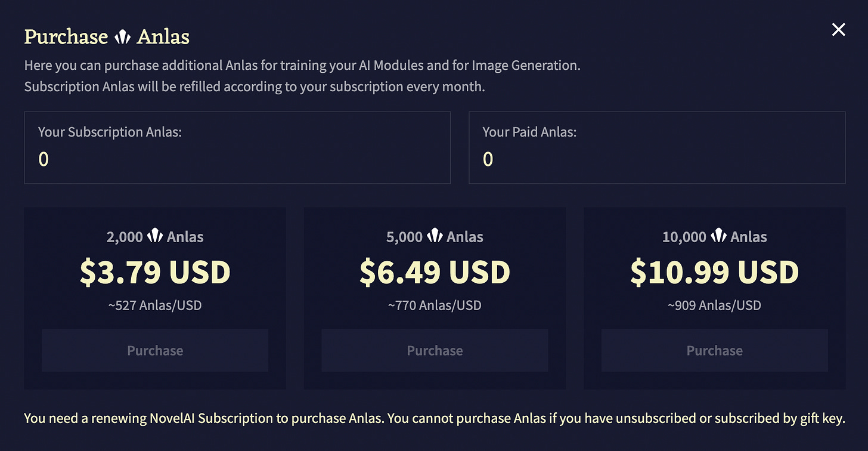Click the Anlas icon beside 5,000
This screenshot has width=868, height=451.
(x=435, y=236)
